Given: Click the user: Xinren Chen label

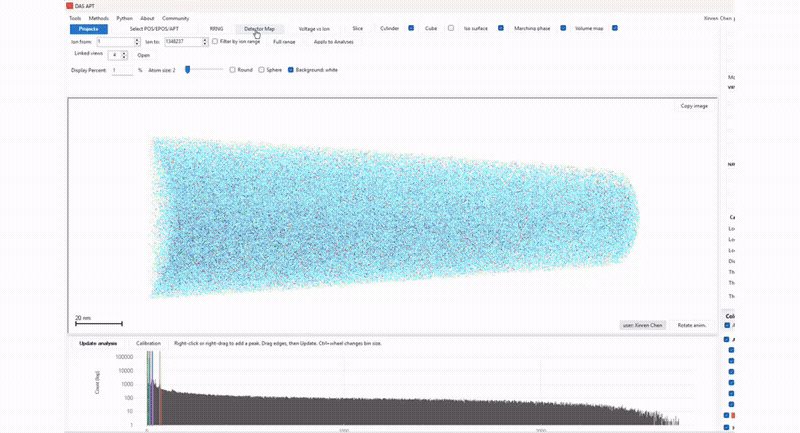Looking at the screenshot, I should 642,325.
